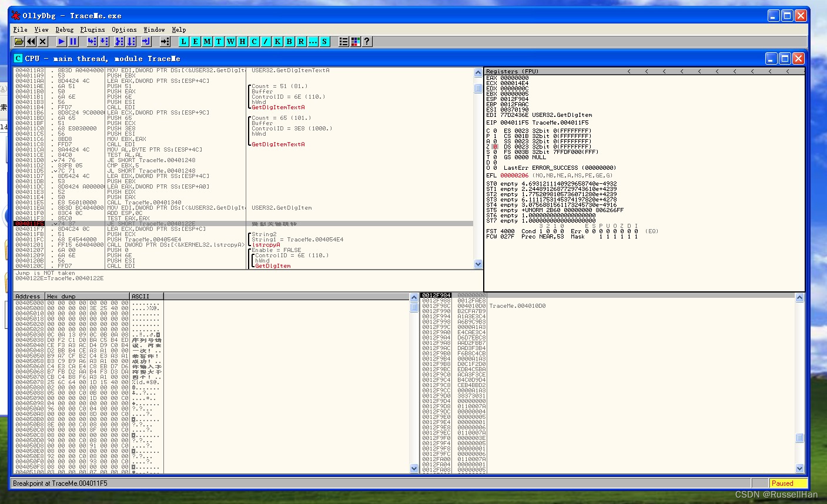Click the Debugging options list icon
Image resolution: width=827 pixels, height=504 pixels.
click(343, 42)
